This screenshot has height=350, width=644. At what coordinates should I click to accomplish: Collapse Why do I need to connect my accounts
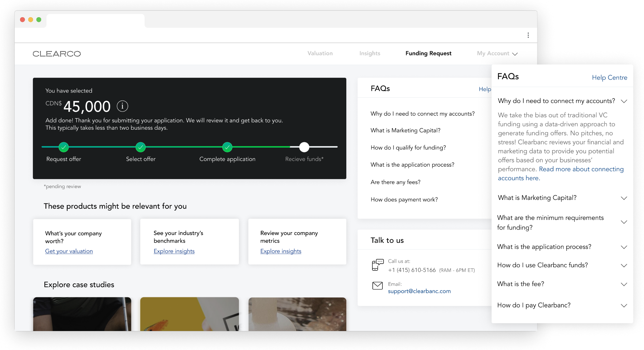click(624, 101)
